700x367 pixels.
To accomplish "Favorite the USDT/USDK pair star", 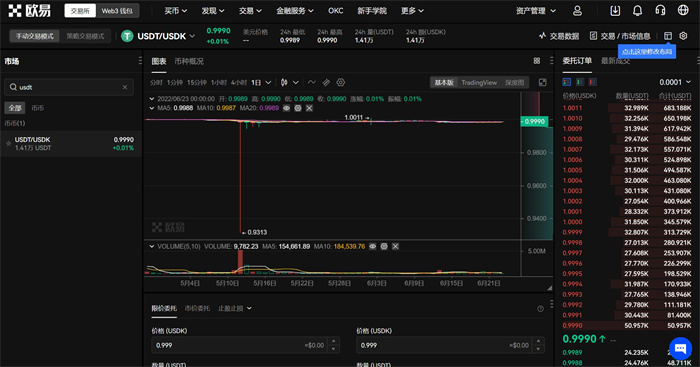I will click(x=8, y=143).
